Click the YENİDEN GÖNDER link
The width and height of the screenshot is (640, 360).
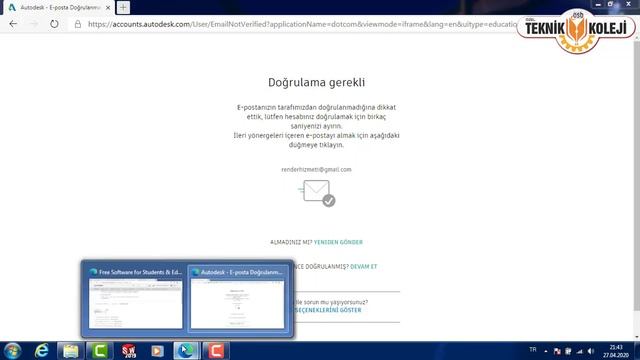(x=338, y=242)
